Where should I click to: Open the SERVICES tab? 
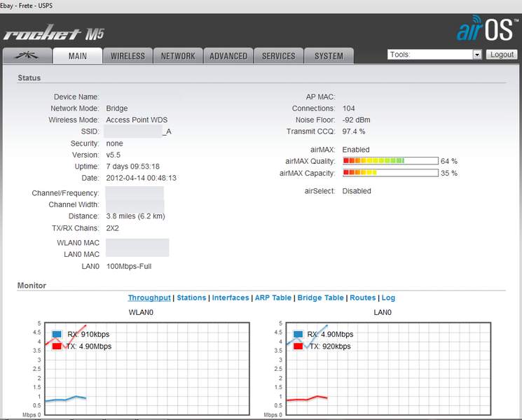pos(279,56)
